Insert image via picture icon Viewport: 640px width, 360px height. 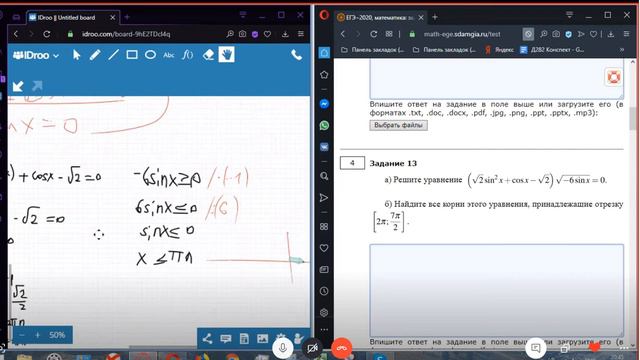point(262,338)
